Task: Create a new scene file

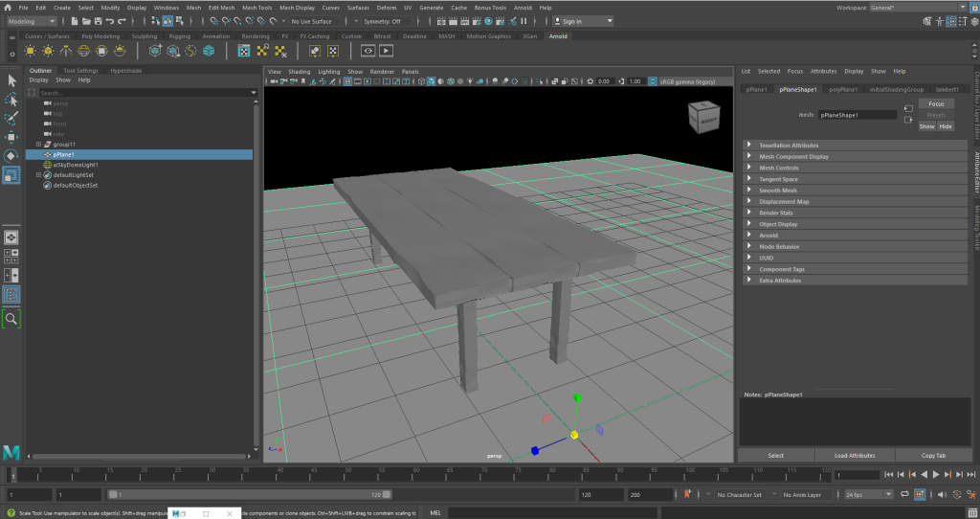Action: 75,21
